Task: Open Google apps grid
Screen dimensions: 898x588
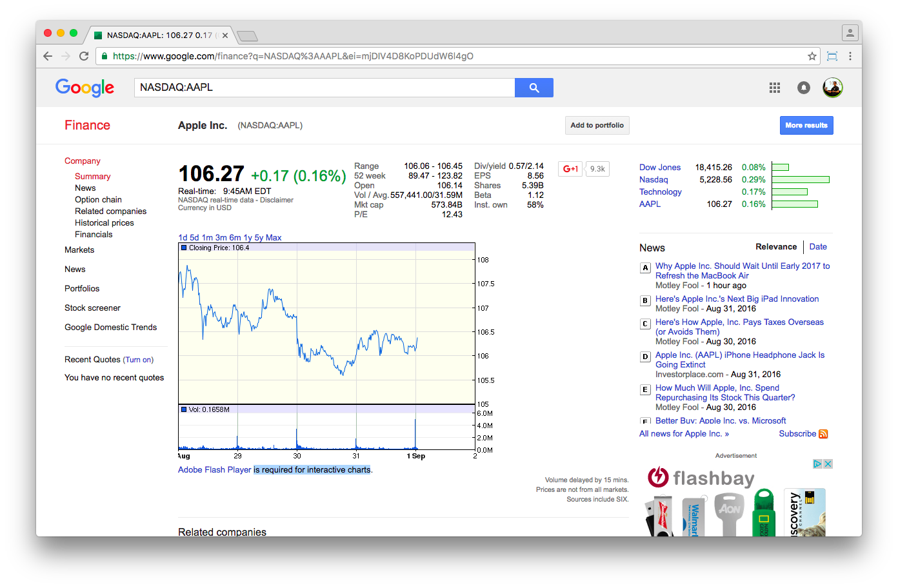Action: coord(775,88)
